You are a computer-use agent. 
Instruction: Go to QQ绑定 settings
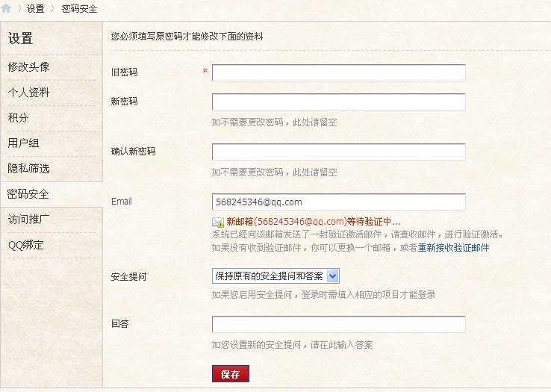pos(26,245)
